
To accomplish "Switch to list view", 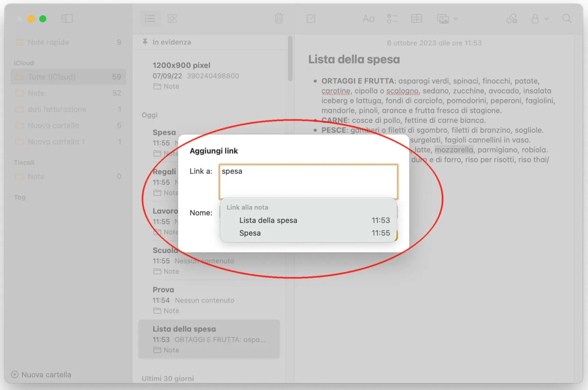I will coord(150,18).
